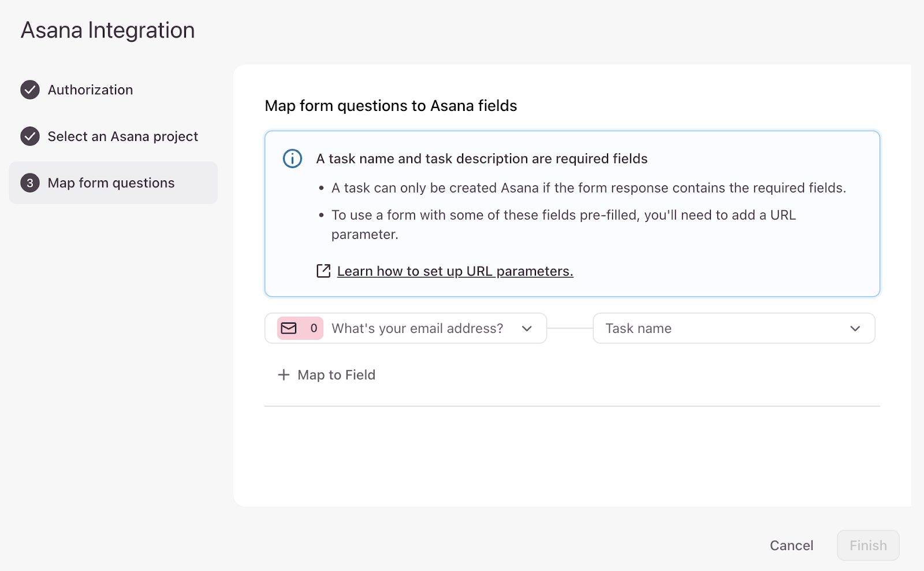The height and width of the screenshot is (571, 924).
Task: Click the Map form questions to Asana fields heading
Action: (x=390, y=106)
